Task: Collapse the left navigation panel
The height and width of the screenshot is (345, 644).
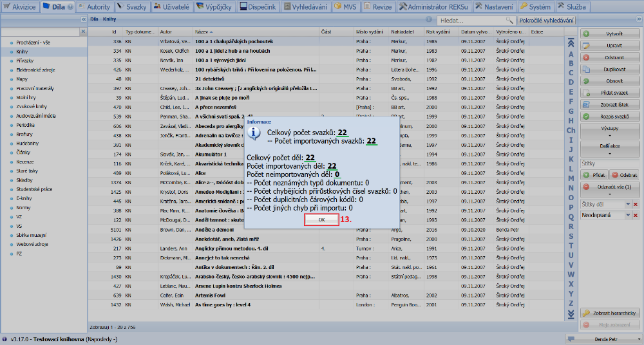Action: coord(83,20)
